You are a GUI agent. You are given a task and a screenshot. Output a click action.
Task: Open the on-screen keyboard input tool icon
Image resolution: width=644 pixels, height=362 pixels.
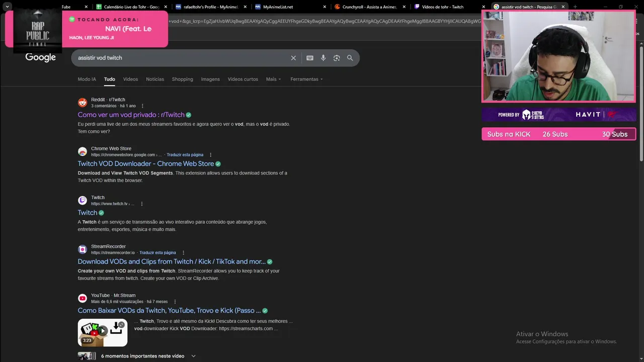[x=310, y=58]
